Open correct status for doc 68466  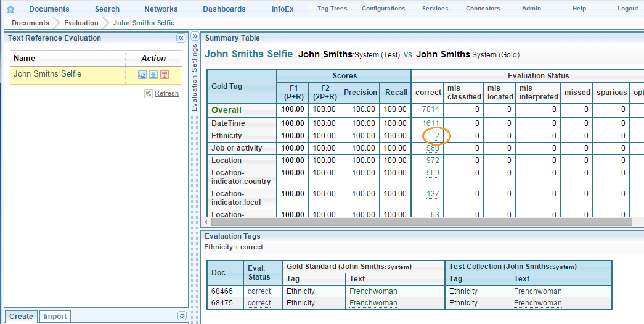[259, 291]
